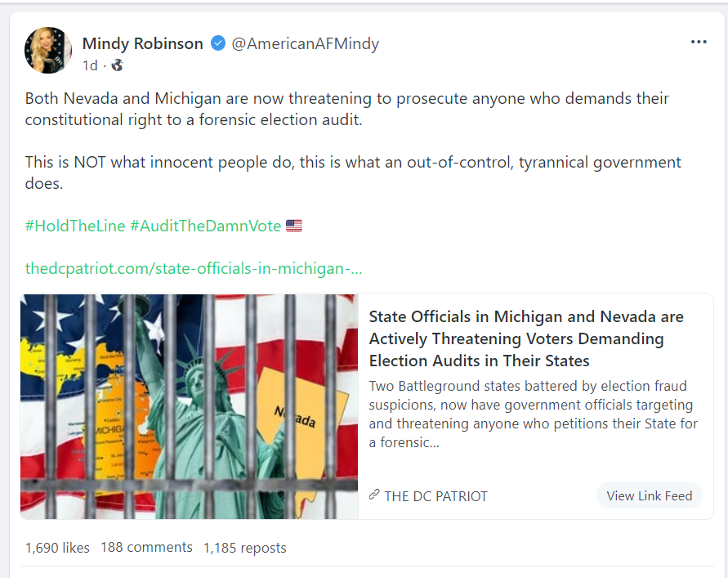Open the 188 comments
The height and width of the screenshot is (578, 728).
point(146,548)
